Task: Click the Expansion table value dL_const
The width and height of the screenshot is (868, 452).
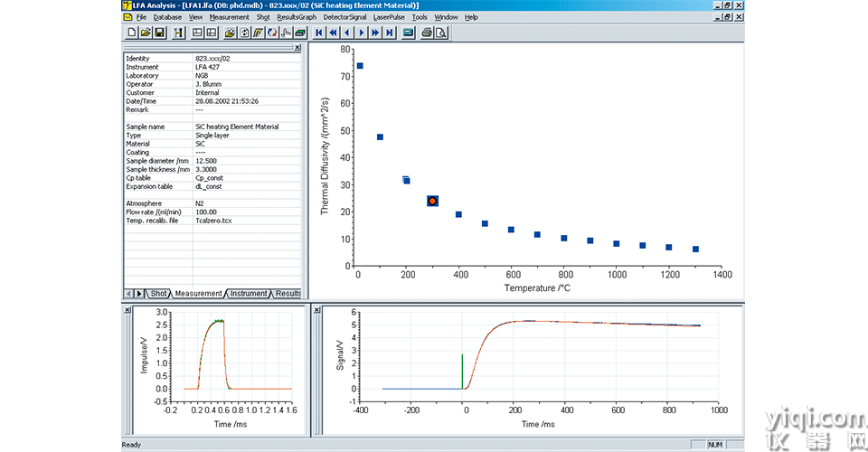Action: pos(209,186)
